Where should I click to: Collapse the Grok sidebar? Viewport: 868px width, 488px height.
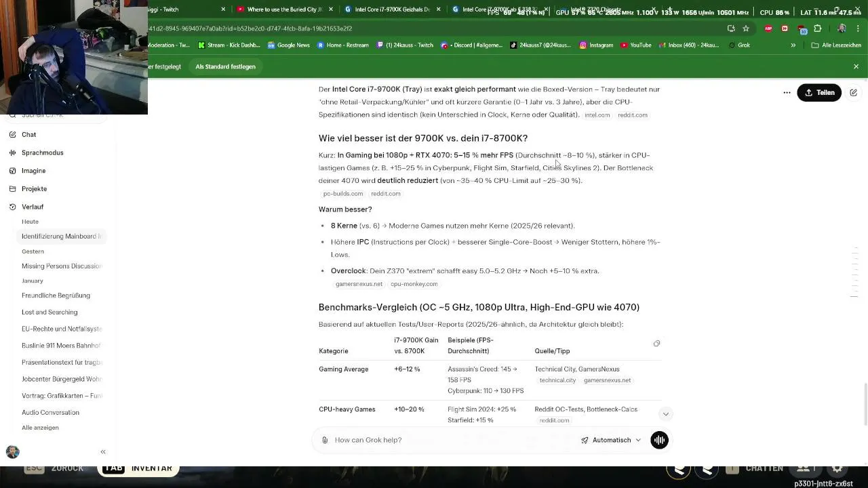tap(103, 451)
